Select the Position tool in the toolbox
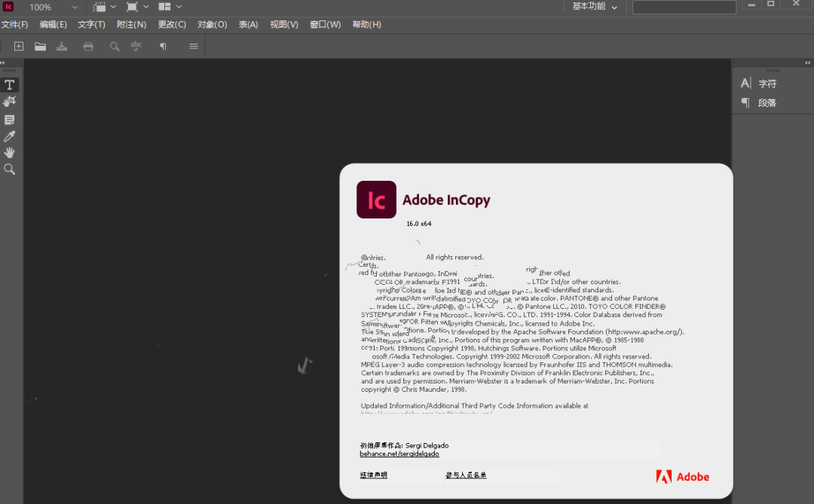Image resolution: width=814 pixels, height=504 pixels. point(9,102)
